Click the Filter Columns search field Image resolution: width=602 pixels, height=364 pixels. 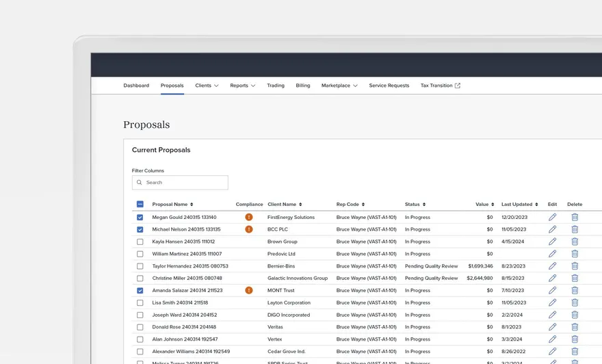click(180, 183)
